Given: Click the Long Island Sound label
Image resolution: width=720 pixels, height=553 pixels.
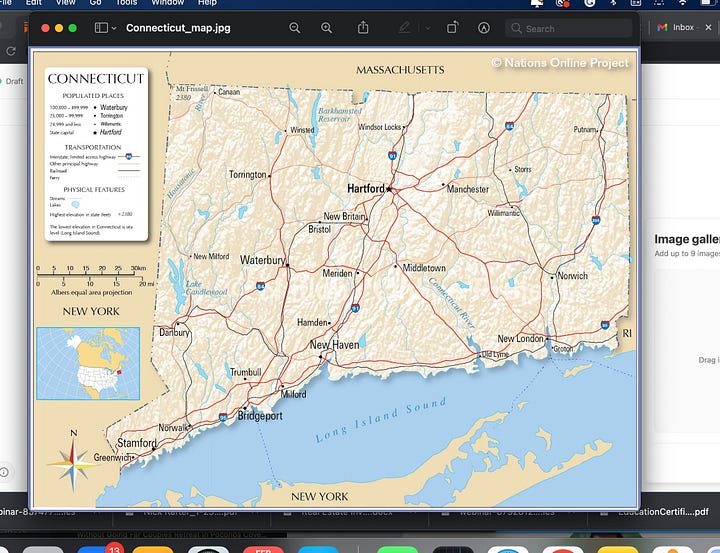Looking at the screenshot, I should (381, 419).
